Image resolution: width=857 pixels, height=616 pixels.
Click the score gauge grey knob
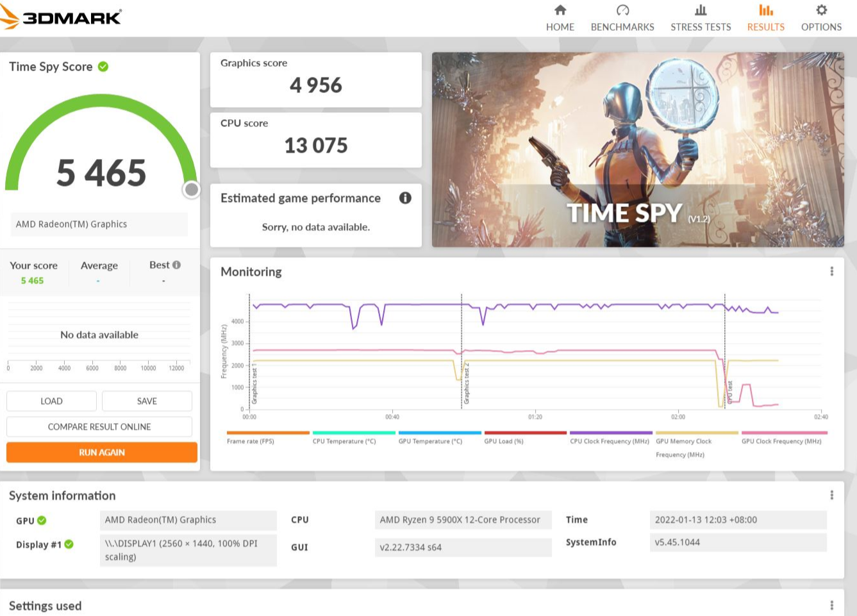click(x=191, y=190)
